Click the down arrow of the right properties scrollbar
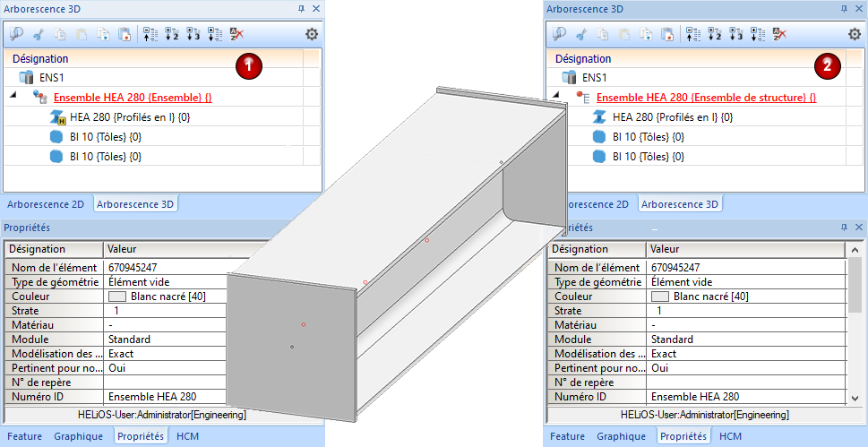 [855, 397]
